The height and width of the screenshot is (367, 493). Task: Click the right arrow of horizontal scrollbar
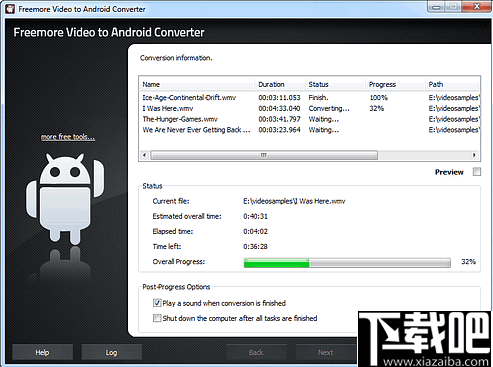474,155
